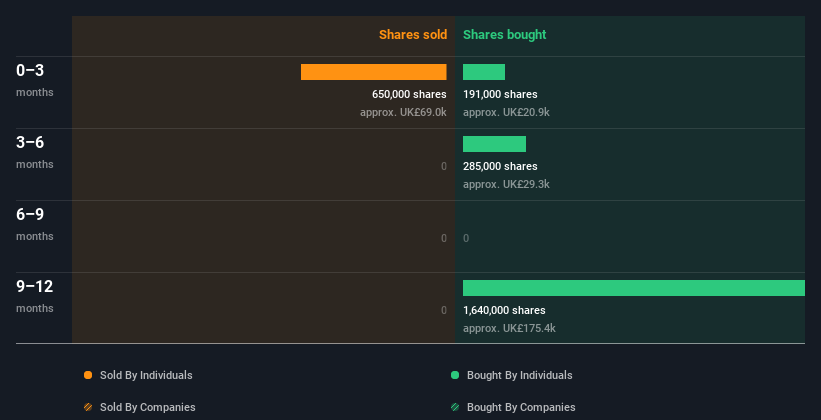Select the 9–12 months row label
The height and width of the screenshot is (420, 821).
click(35, 296)
